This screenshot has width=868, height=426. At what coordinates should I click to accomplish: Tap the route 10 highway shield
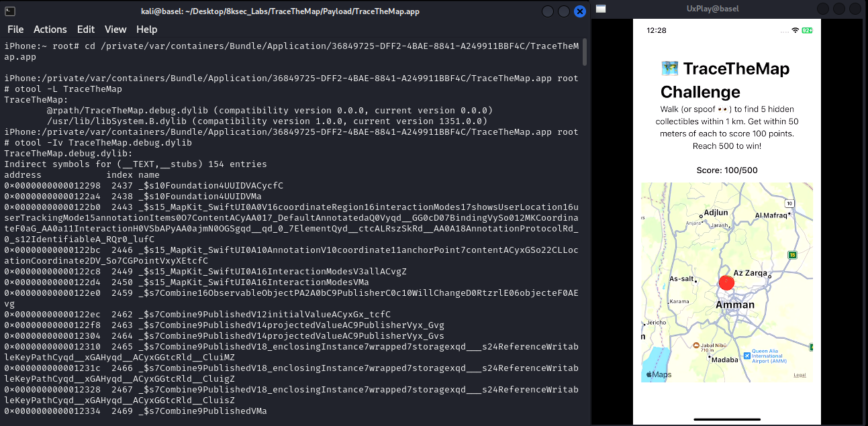coord(790,203)
